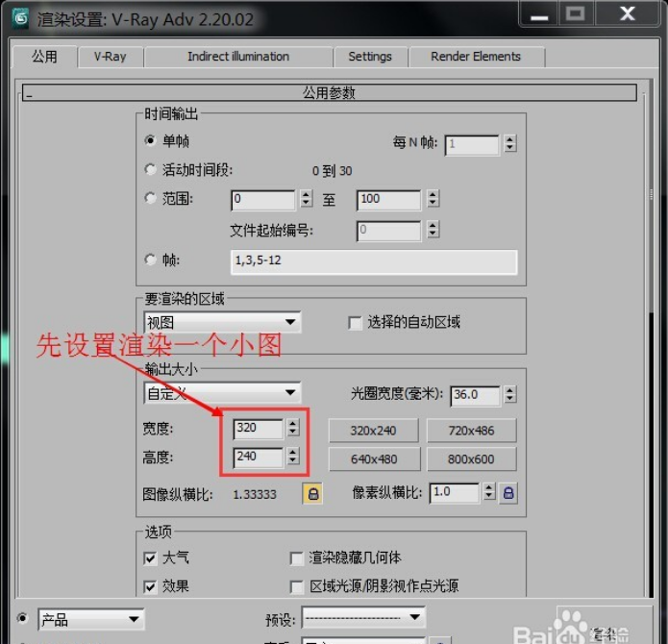Click the range start field showing 0
The height and width of the screenshot is (644, 668).
click(262, 200)
